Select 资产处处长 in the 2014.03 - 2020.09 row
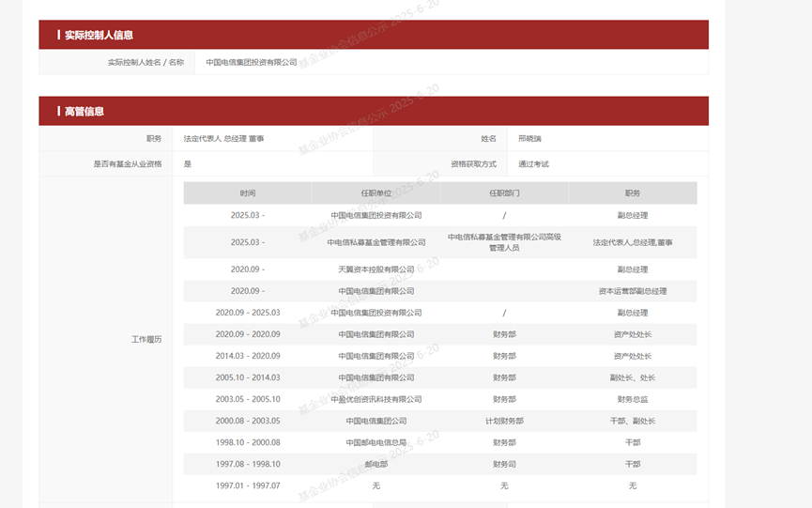Screen dimensions: 812x508 click(633, 356)
